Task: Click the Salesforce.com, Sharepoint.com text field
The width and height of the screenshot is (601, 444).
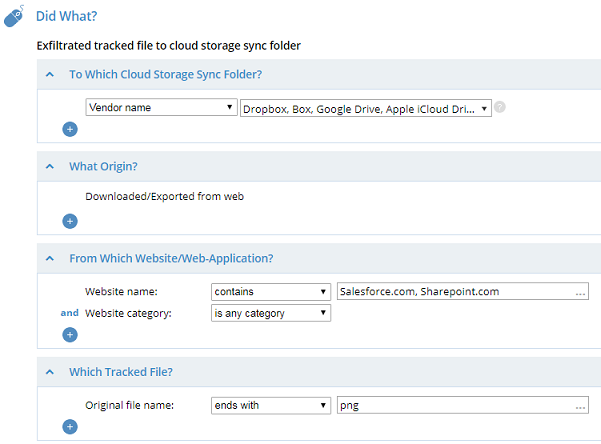Action: (x=455, y=292)
